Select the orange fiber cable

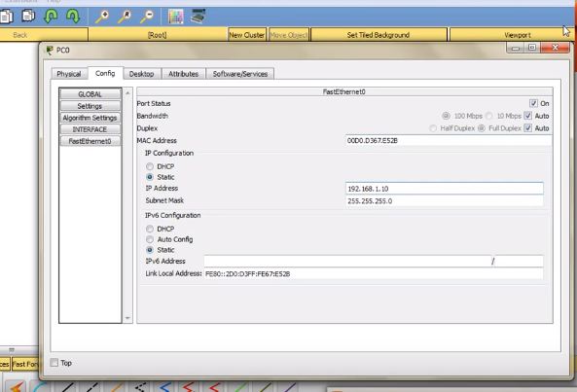[117, 387]
